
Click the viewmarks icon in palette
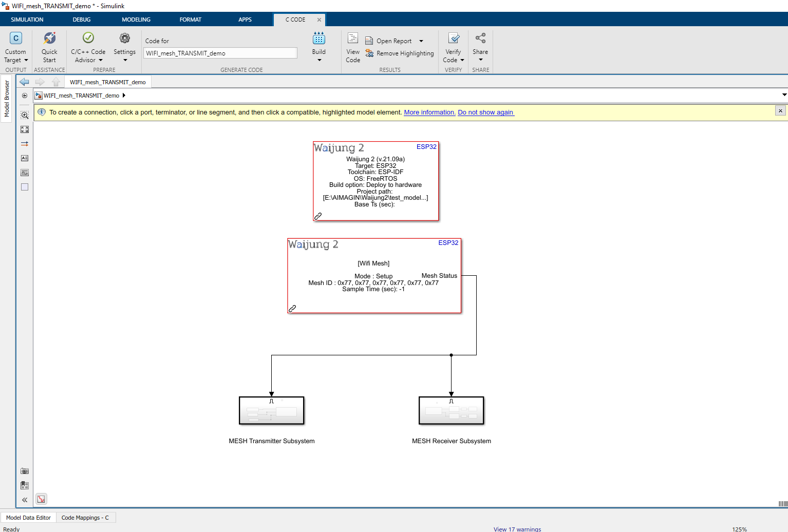pos(25,485)
